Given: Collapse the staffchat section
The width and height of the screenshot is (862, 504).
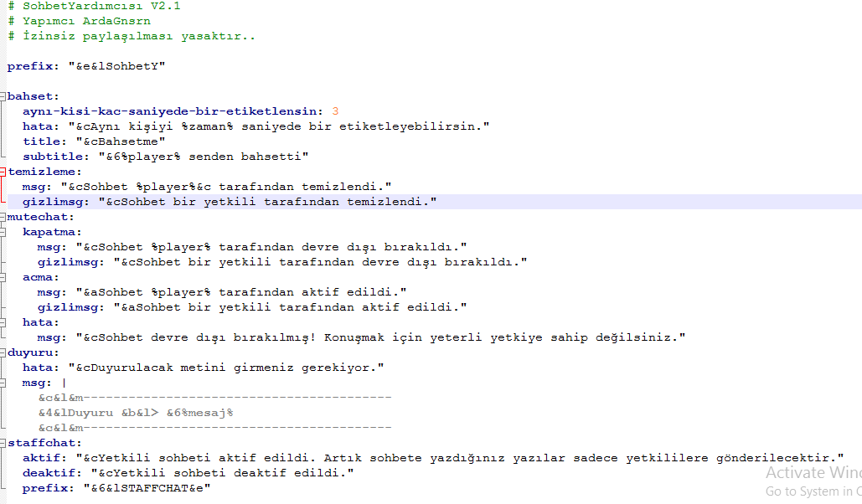Looking at the screenshot, I should [3, 443].
